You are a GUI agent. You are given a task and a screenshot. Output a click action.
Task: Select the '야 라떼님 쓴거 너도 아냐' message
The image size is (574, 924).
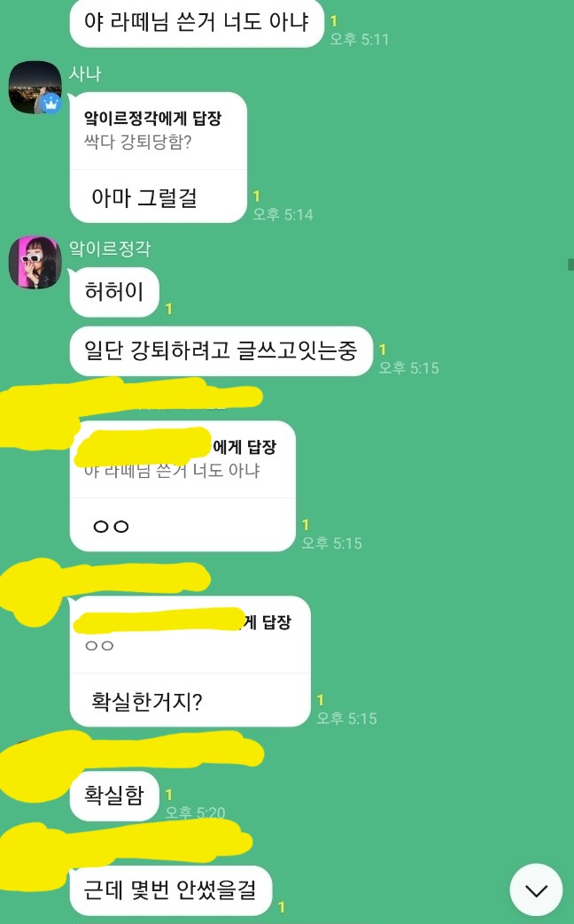(197, 22)
